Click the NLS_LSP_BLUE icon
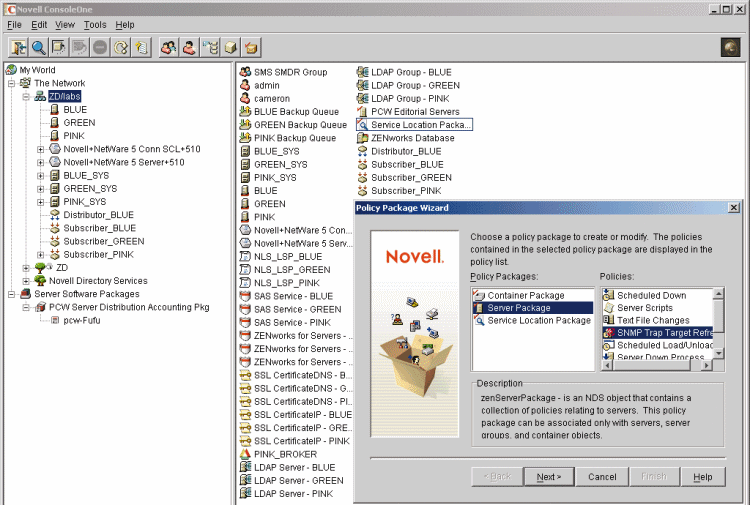Screen dimensions: 750x505 coord(245,256)
